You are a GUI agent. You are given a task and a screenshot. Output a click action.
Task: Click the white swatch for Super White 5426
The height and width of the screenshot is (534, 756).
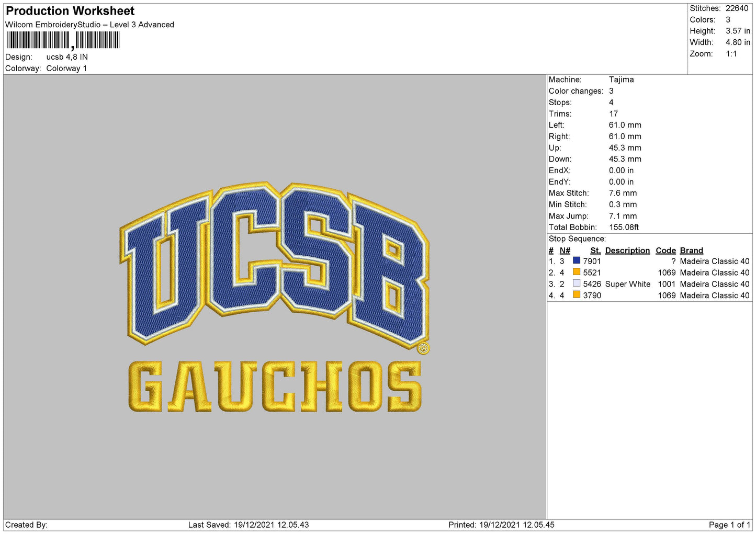[x=577, y=283]
